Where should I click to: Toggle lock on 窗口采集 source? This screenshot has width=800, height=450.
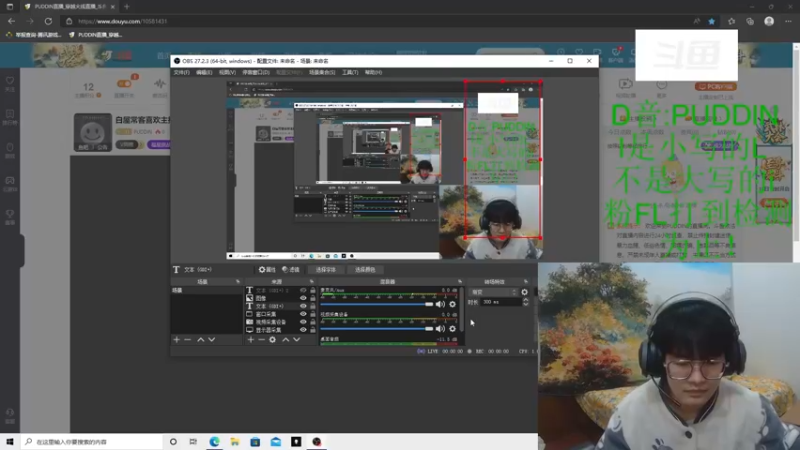point(313,314)
